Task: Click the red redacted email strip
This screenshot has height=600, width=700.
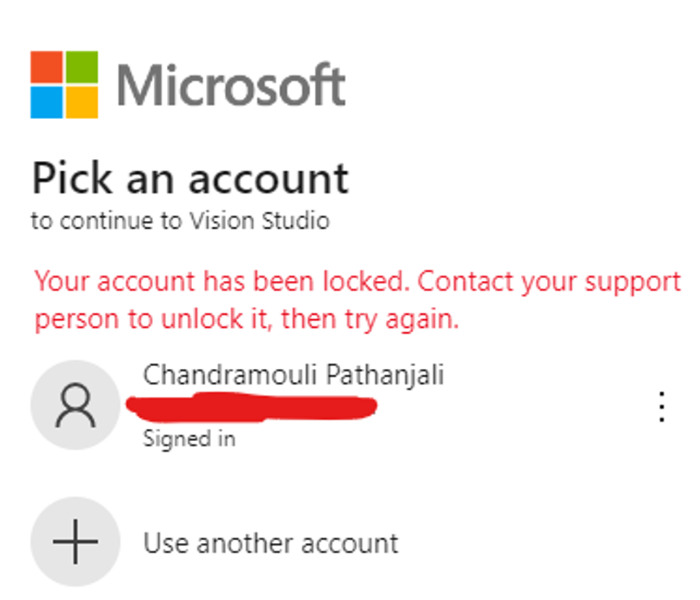Action: (x=251, y=407)
